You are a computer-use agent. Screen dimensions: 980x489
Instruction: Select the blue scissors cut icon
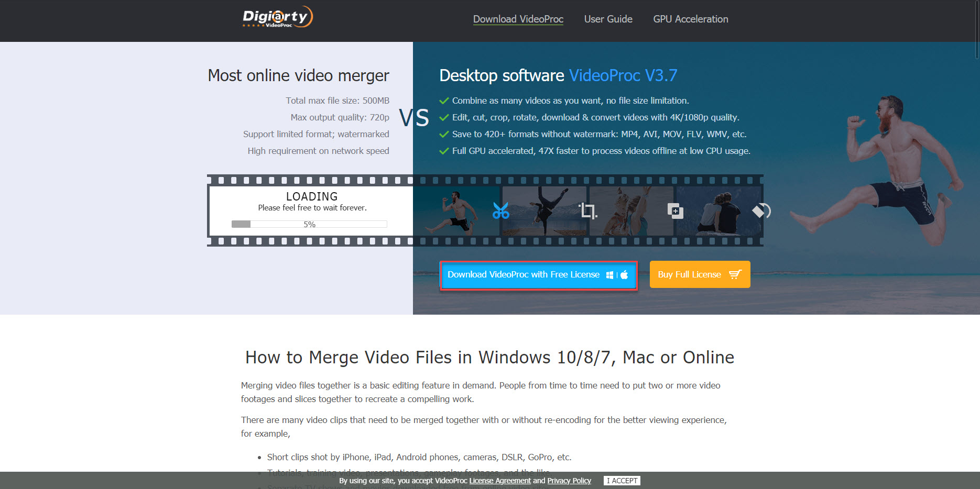point(500,211)
